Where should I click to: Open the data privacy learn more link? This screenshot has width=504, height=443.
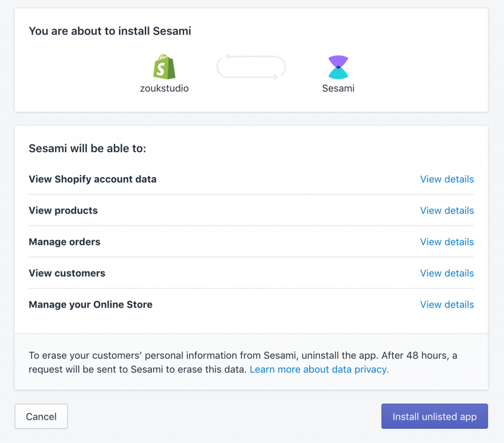click(318, 369)
